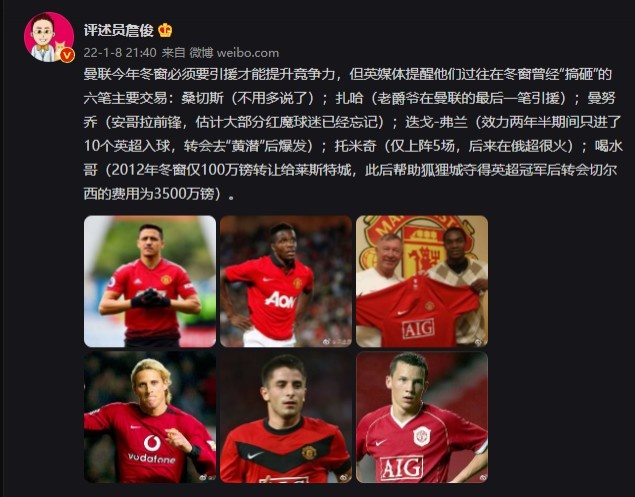Open username 评述员詹俊 profile link

coord(119,30)
